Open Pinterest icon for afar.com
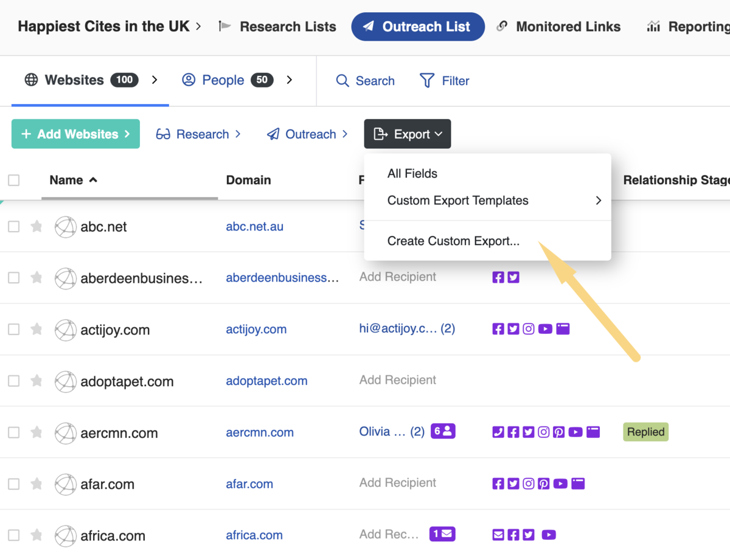 [544, 484]
